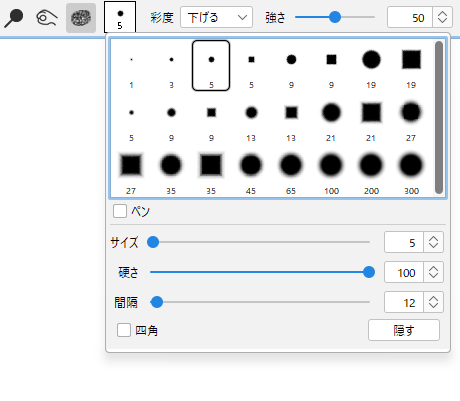Click the 間隔 slider track
This screenshot has width=460, height=401.
tap(260, 302)
